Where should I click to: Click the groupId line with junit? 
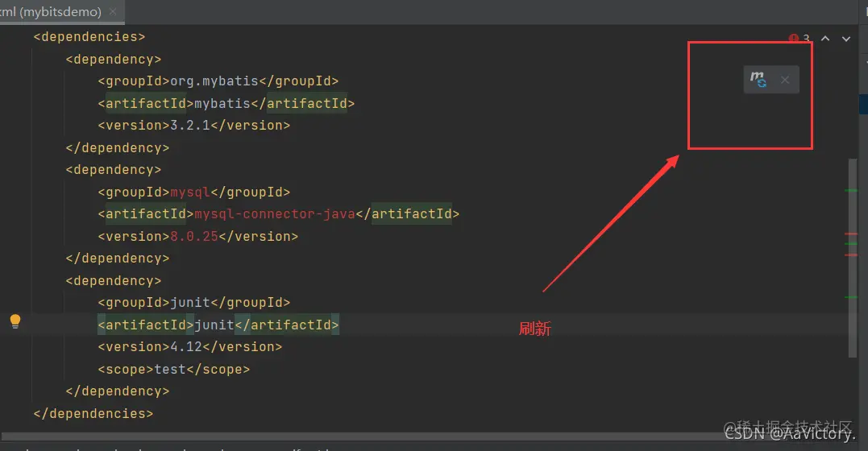click(193, 303)
